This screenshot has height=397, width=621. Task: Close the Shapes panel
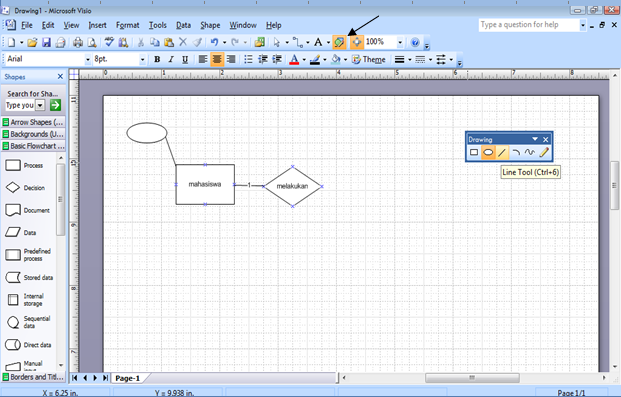[60, 76]
